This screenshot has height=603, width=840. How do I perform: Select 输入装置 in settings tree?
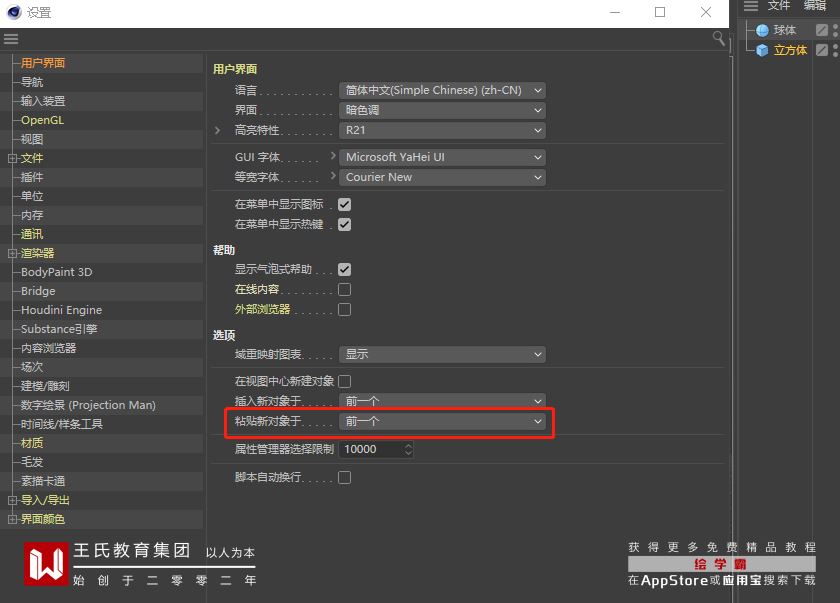coord(43,101)
